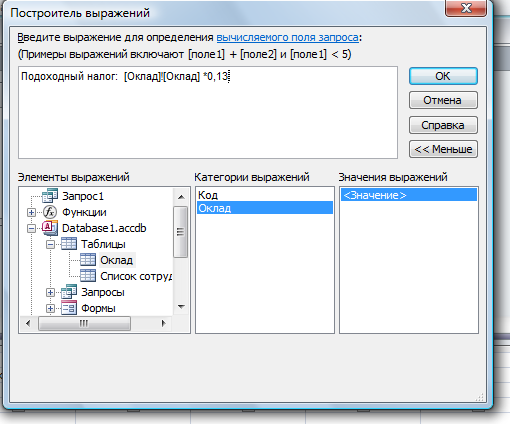The height and width of the screenshot is (424, 510).
Task: Click the tree's horizontal scrollbar thumb
Action: click(x=84, y=323)
